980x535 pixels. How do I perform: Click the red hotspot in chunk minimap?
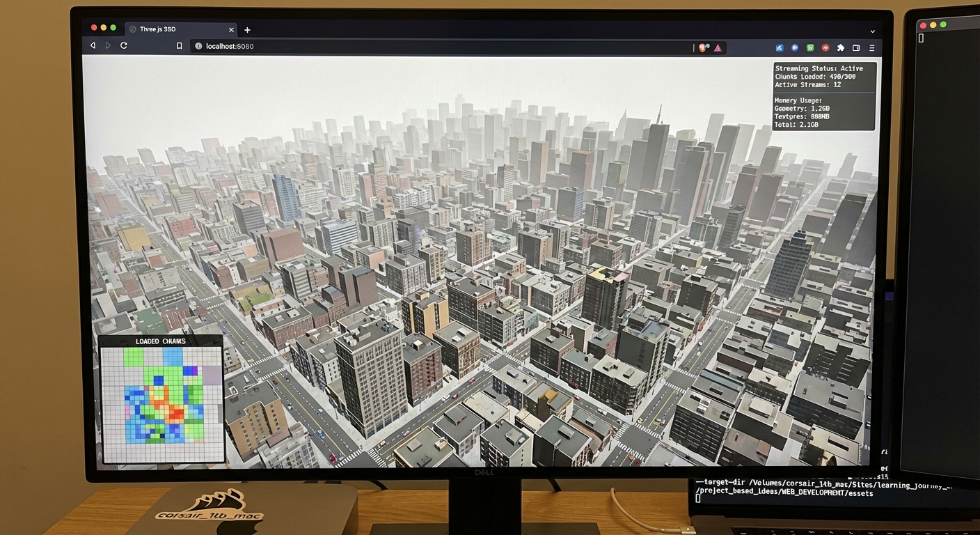(x=175, y=413)
